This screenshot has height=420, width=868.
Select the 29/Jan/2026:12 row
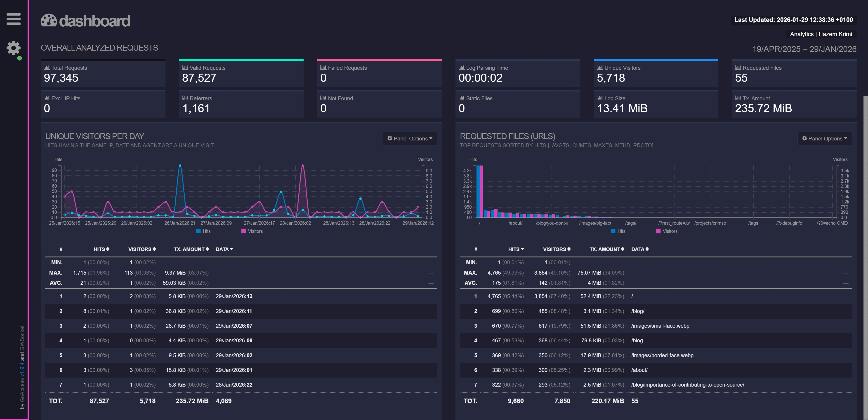[x=241, y=296]
